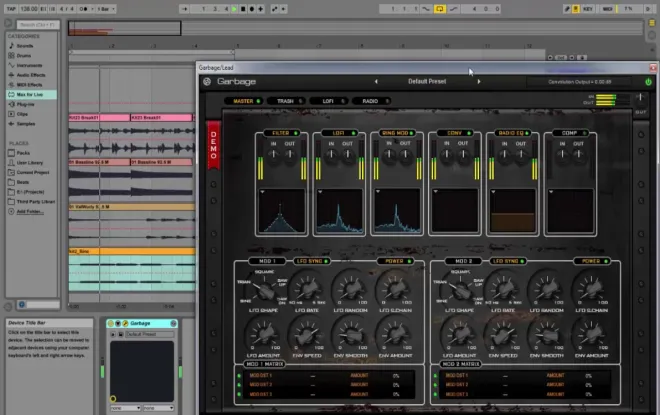Select Drums category in browser
660x415 pixels.
coord(24,56)
